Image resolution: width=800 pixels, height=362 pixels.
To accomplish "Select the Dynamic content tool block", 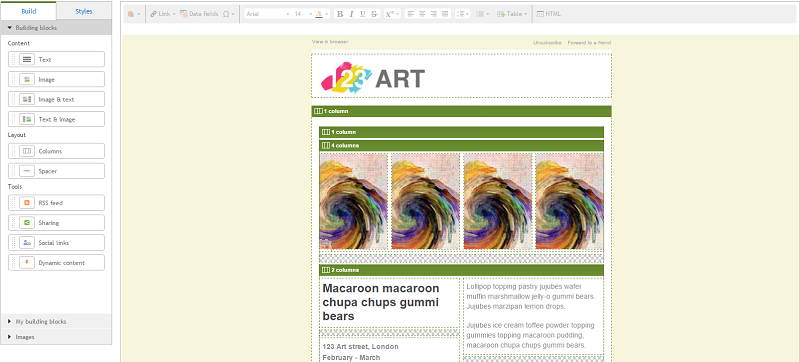I will [x=57, y=262].
